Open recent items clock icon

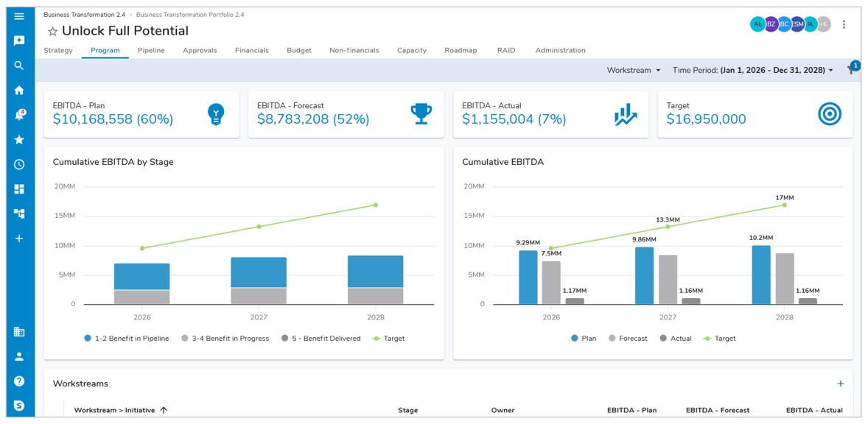[19, 164]
